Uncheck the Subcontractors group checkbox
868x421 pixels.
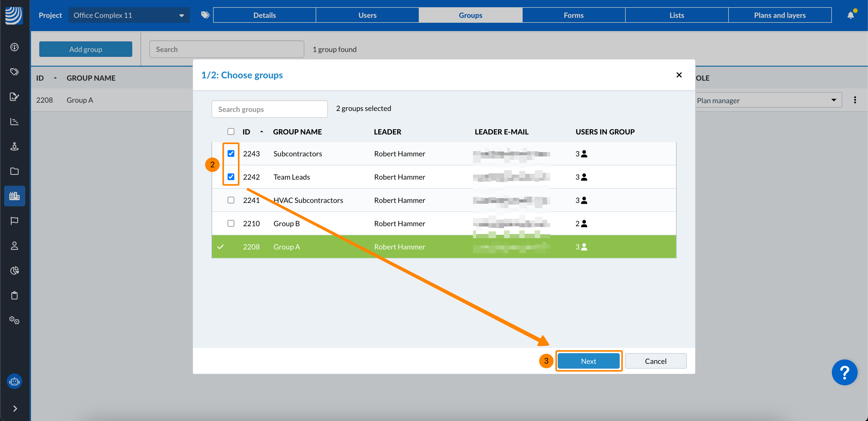pyautogui.click(x=231, y=154)
